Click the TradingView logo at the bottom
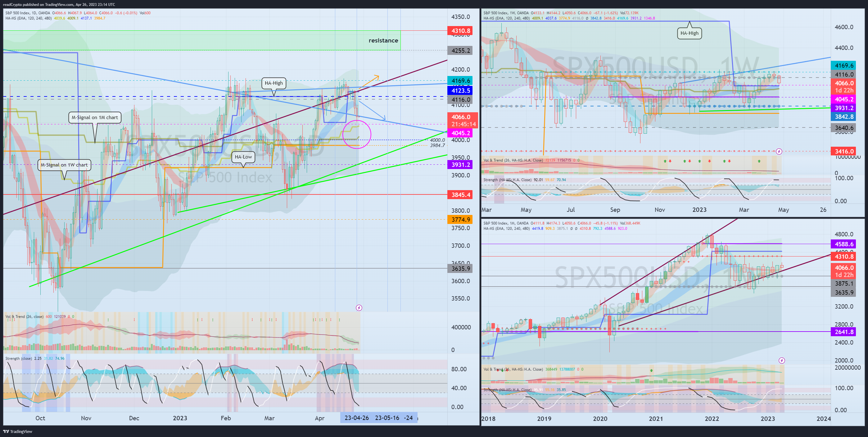The width and height of the screenshot is (868, 437). (17, 431)
